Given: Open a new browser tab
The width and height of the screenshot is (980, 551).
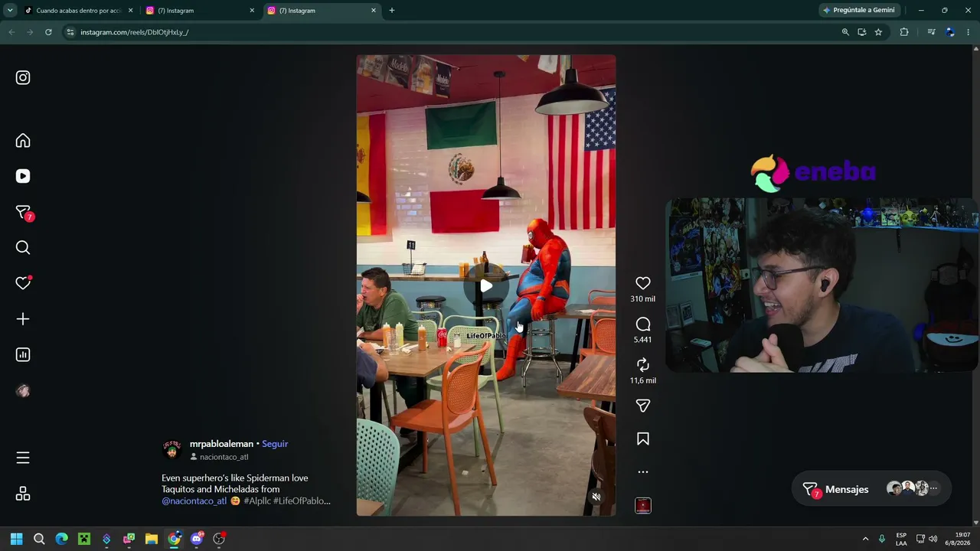Looking at the screenshot, I should point(392,11).
